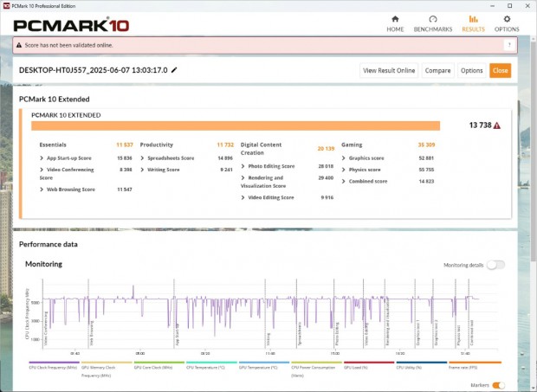This screenshot has width=537, height=392.
Task: Close the result with orange Close button
Action: coord(500,70)
